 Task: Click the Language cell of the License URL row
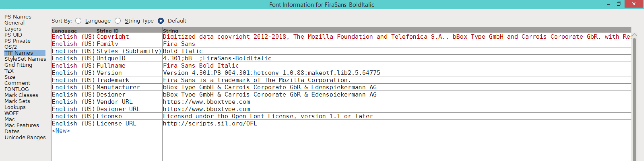[74, 124]
